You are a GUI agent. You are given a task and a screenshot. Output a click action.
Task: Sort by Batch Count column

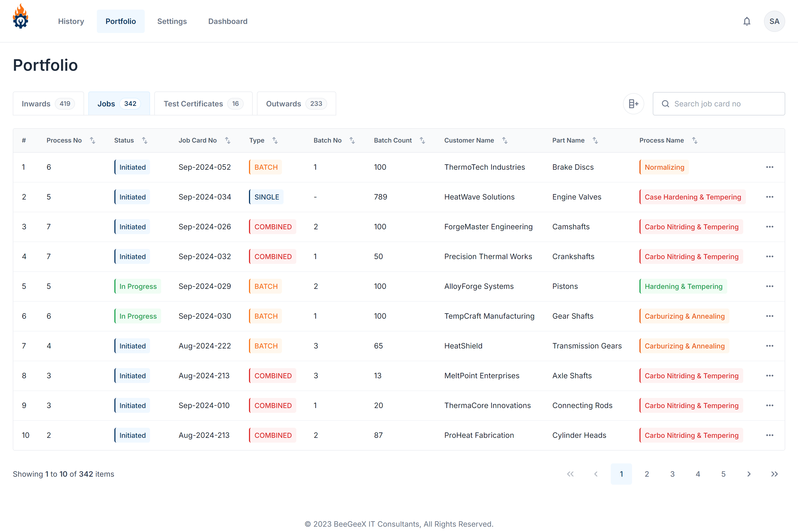click(422, 140)
